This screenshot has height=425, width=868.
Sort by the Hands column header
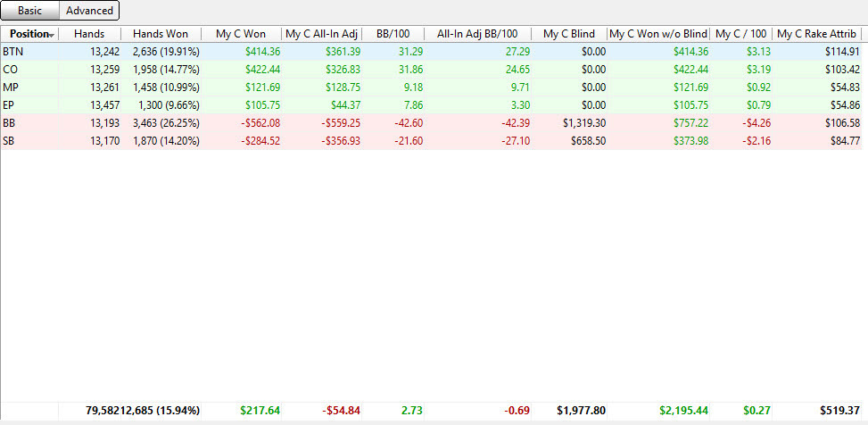coord(89,34)
